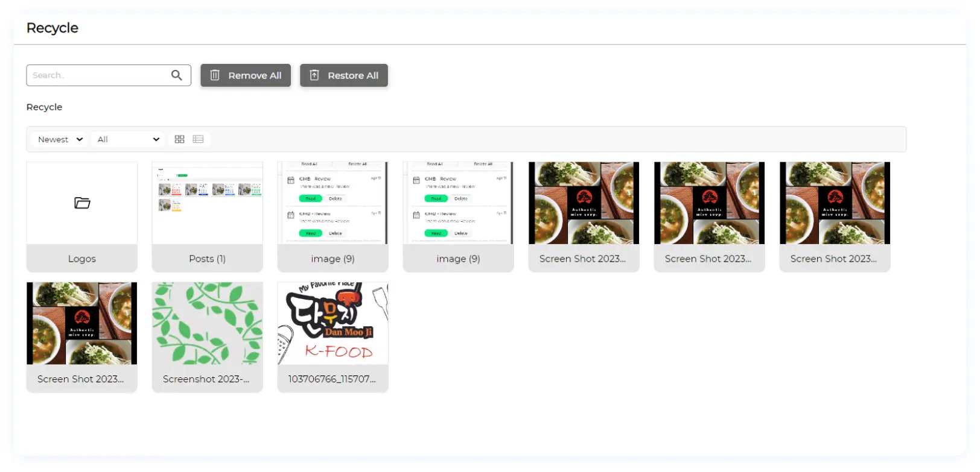Click the search magnifier icon
Image resolution: width=980 pixels, height=472 pixels.
(x=176, y=75)
